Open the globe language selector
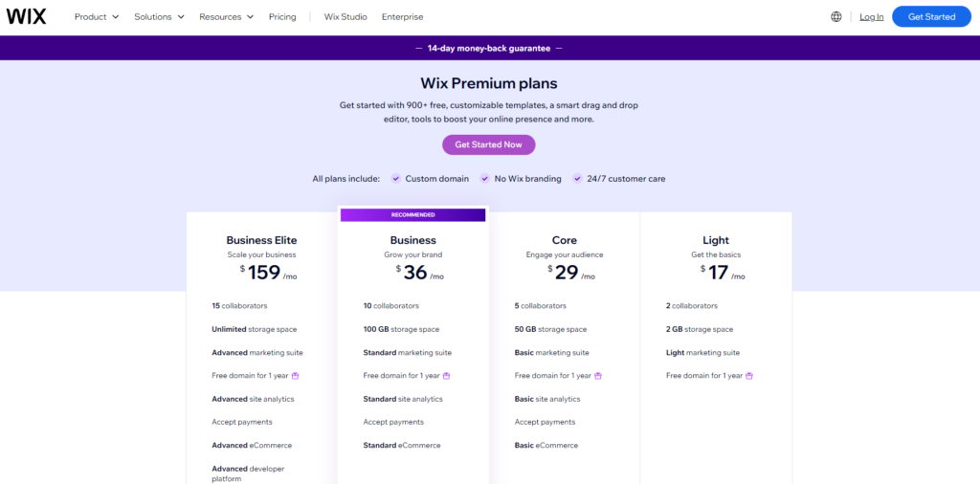The image size is (980, 484). tap(836, 17)
